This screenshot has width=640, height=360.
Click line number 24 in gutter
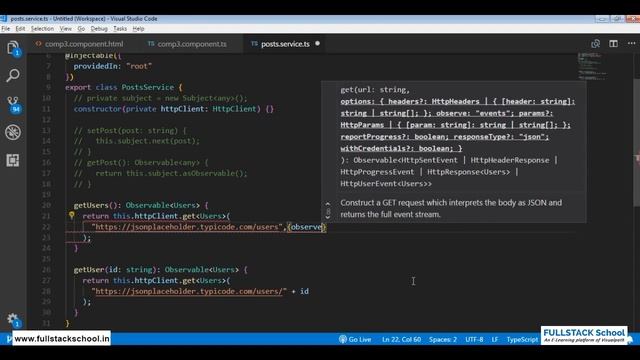(47, 248)
